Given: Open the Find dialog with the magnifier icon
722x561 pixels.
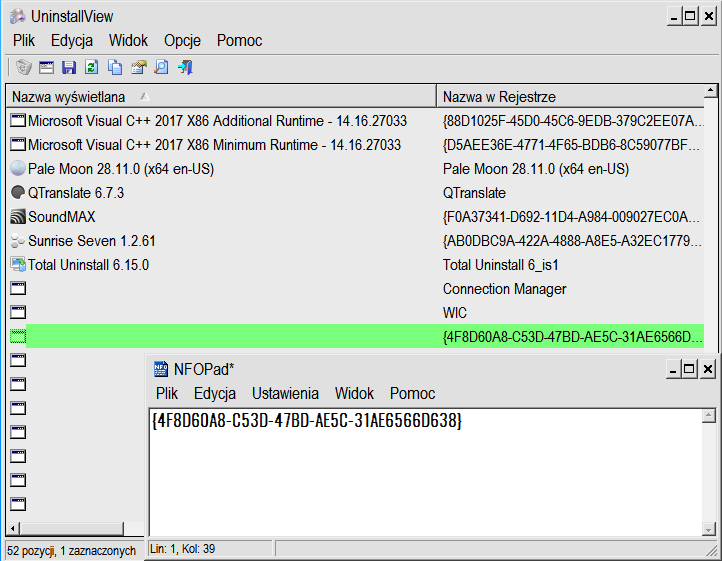Looking at the screenshot, I should (162, 68).
